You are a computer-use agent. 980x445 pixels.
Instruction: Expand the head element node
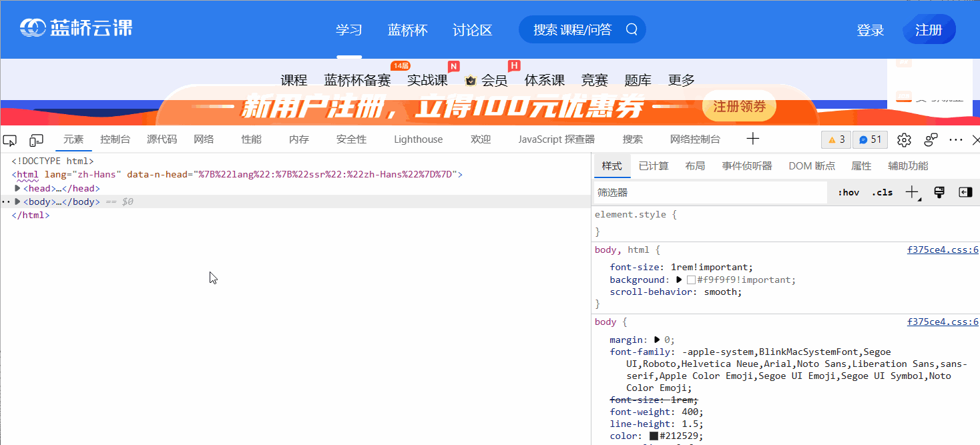pos(17,188)
